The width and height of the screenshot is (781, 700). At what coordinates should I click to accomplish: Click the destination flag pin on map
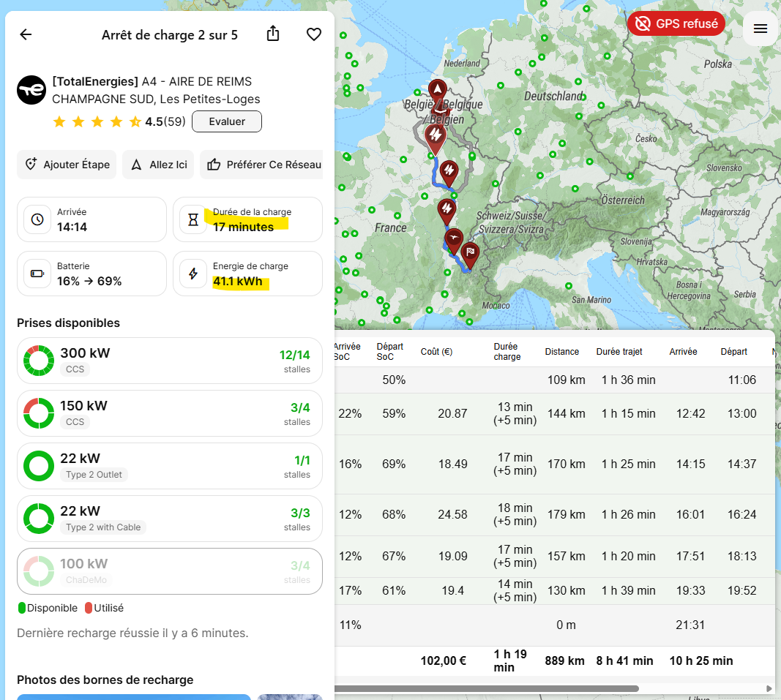[x=470, y=255]
